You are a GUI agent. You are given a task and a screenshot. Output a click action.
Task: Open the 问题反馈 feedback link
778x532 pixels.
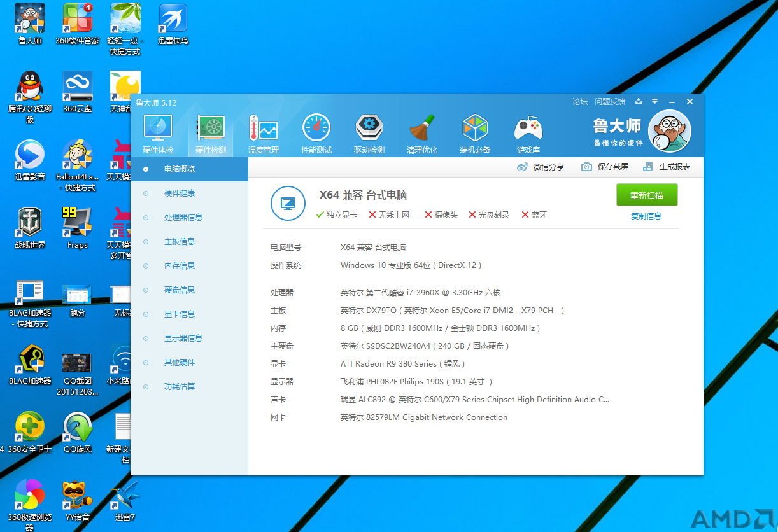[x=610, y=102]
